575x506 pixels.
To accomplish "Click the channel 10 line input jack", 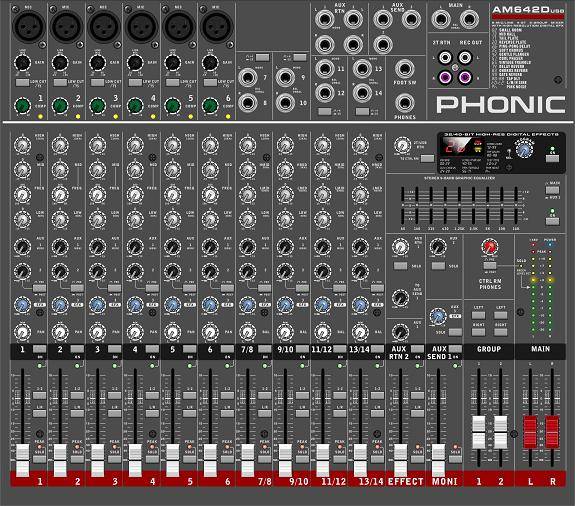I will coord(285,103).
